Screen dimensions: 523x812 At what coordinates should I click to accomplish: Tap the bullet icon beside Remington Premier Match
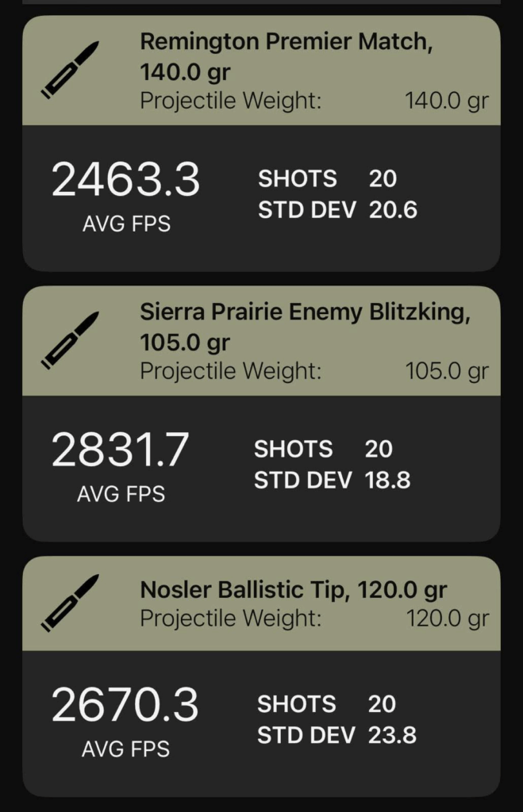(70, 70)
